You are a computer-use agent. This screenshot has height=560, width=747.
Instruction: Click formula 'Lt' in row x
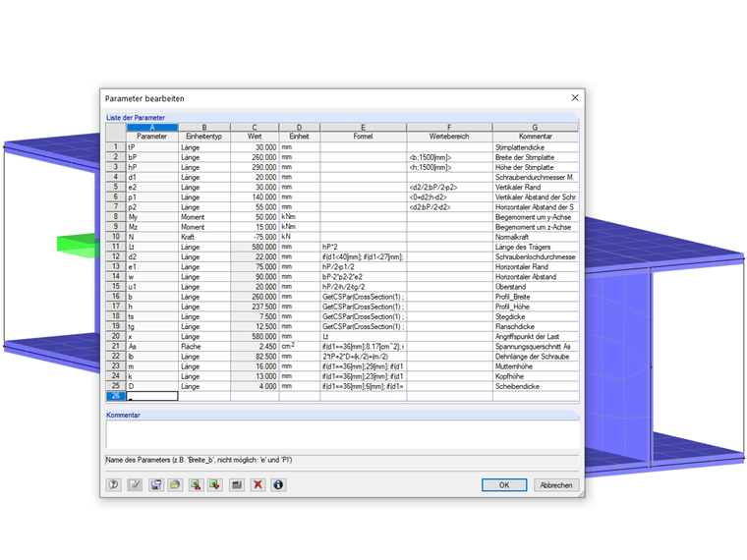364,336
